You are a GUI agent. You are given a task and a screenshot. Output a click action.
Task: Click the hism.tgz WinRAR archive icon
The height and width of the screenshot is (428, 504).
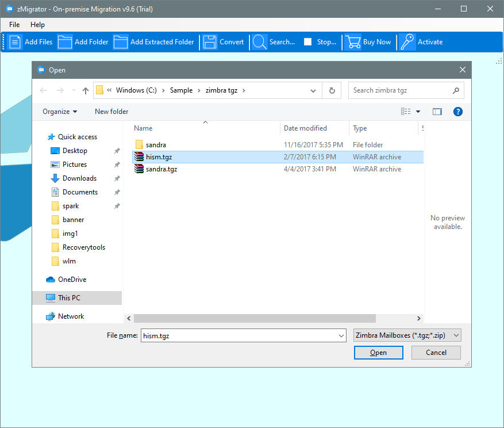pyautogui.click(x=139, y=156)
